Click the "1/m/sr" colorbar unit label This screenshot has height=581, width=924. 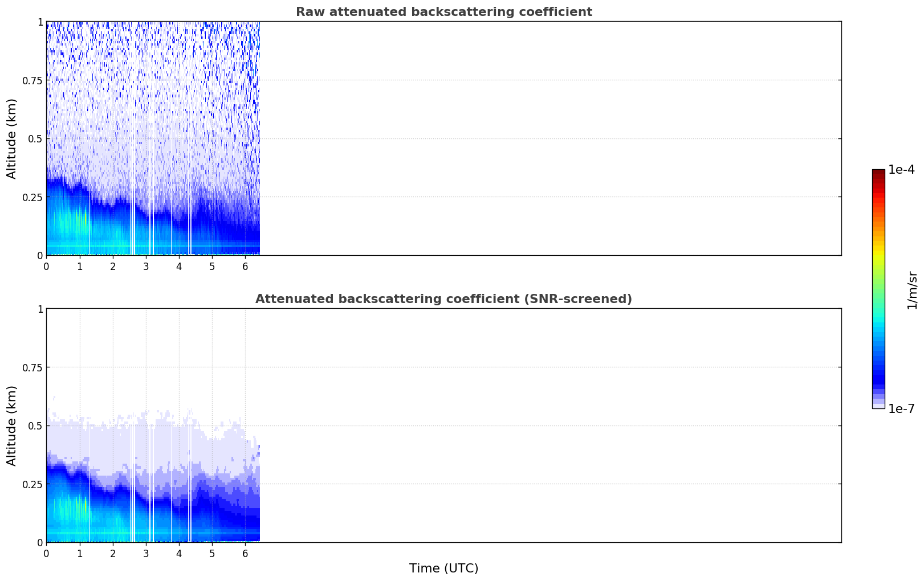pos(912,289)
